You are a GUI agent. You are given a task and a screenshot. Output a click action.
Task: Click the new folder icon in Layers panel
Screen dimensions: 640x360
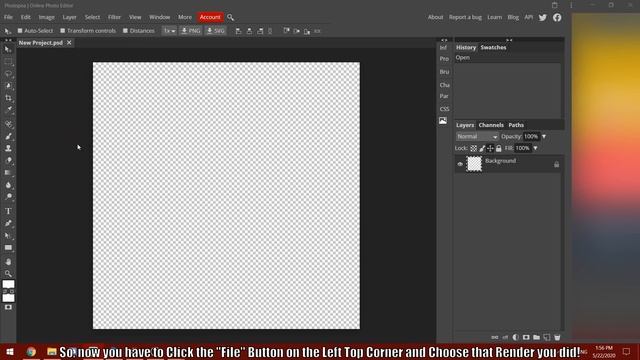coord(536,337)
